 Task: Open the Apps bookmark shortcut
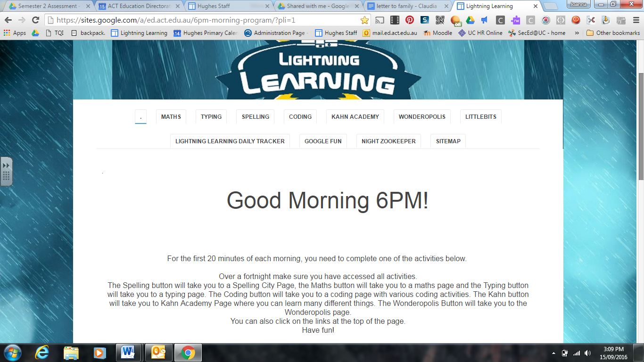click(15, 33)
